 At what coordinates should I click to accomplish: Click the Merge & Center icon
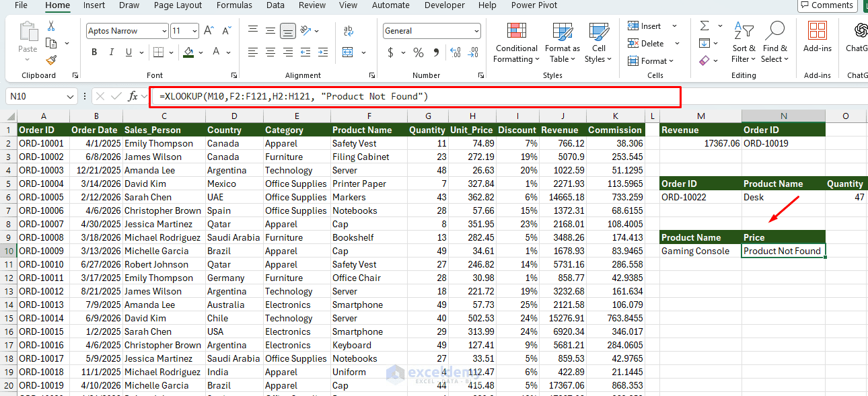click(348, 52)
